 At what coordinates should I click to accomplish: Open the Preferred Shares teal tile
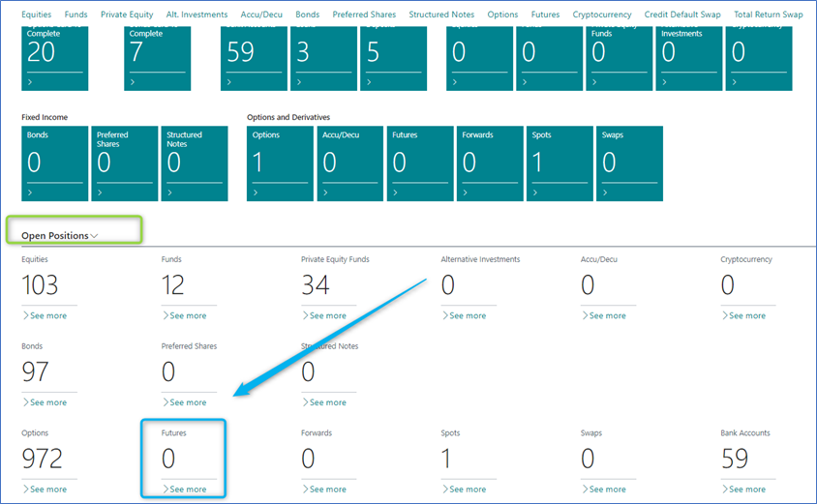[x=125, y=163]
